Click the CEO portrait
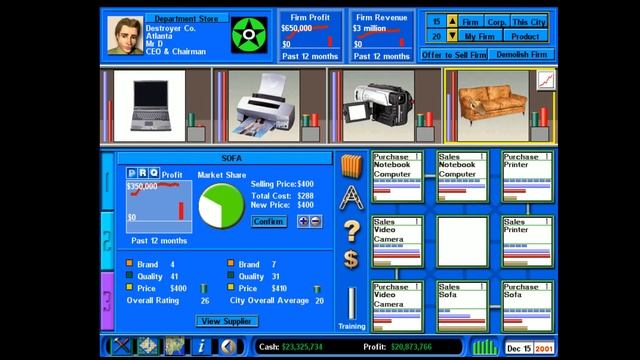Screen dimensions: 640x360 [x=125, y=35]
